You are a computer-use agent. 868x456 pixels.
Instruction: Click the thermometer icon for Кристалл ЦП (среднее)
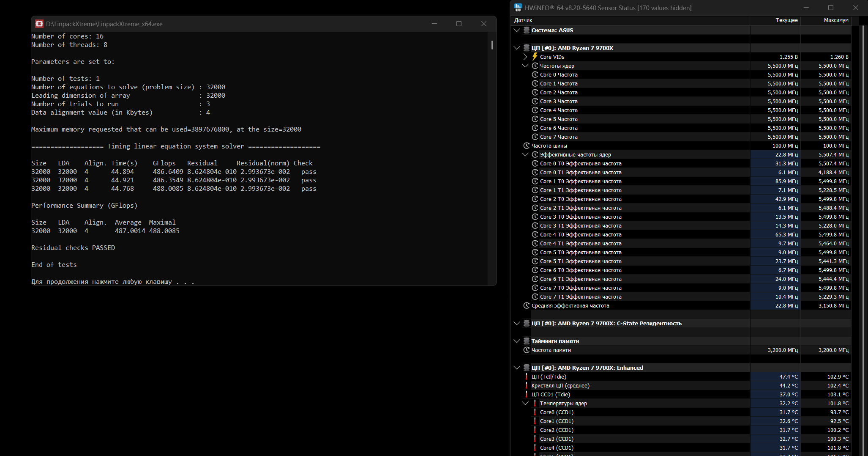(x=527, y=385)
